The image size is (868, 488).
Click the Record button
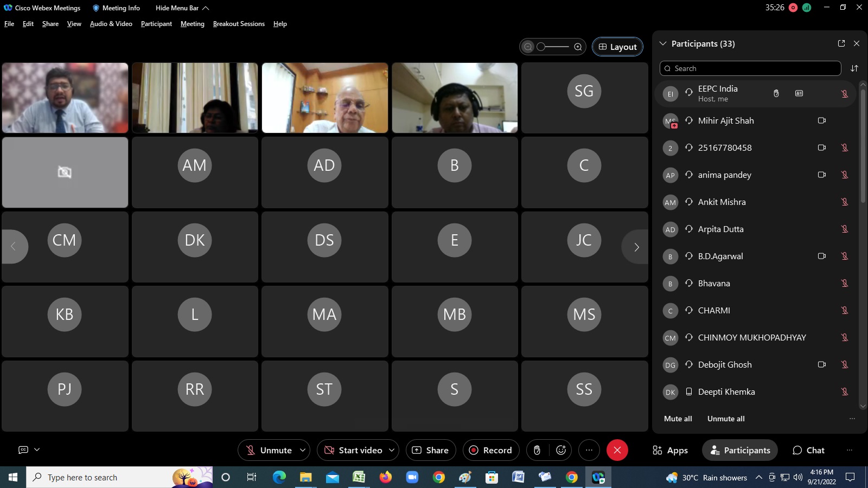491,450
